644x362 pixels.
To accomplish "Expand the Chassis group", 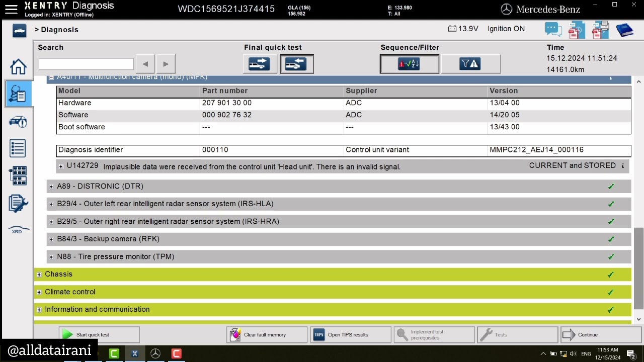I will (x=39, y=275).
